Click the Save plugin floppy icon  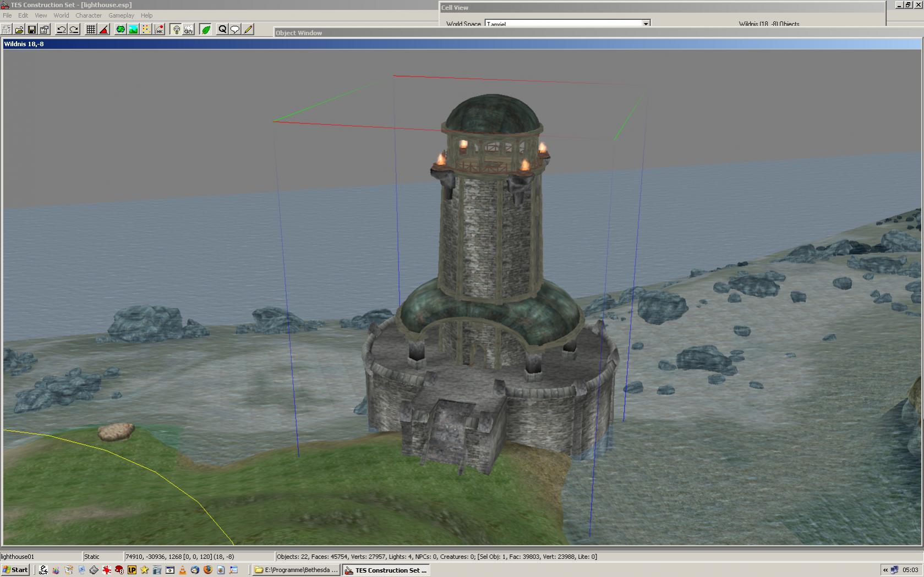click(32, 30)
